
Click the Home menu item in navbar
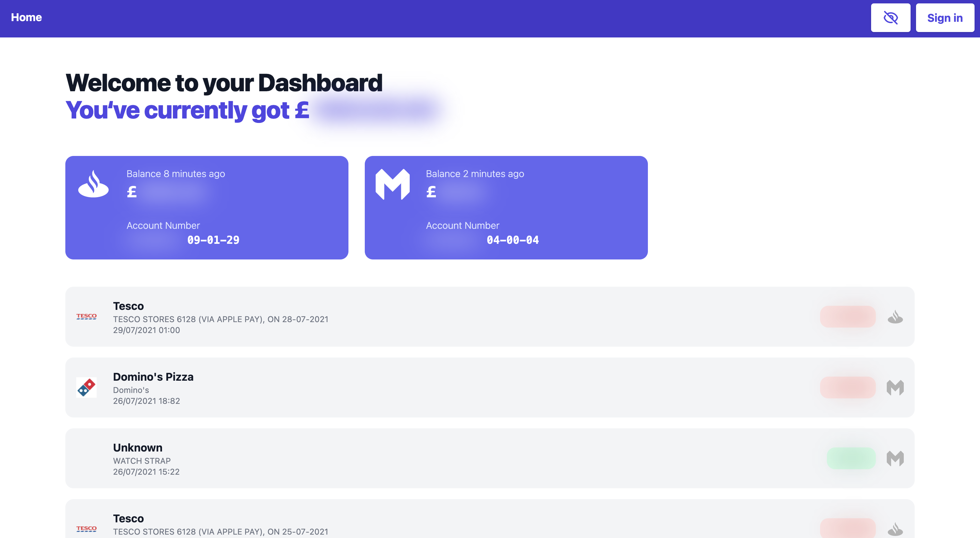[27, 17]
